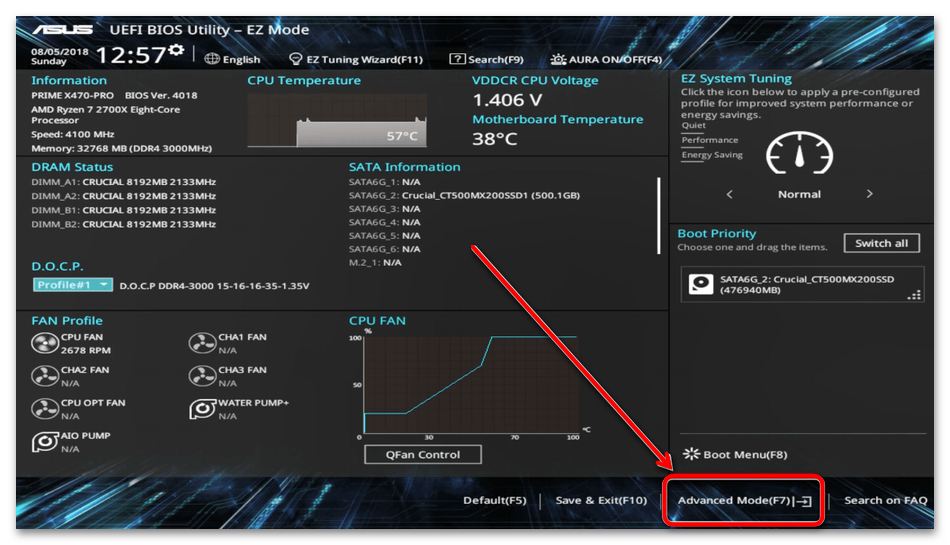Click D.O.C.P DDR4-3000 15-16-16-35-1.35V text
This screenshot has width=950, height=545.
point(214,286)
